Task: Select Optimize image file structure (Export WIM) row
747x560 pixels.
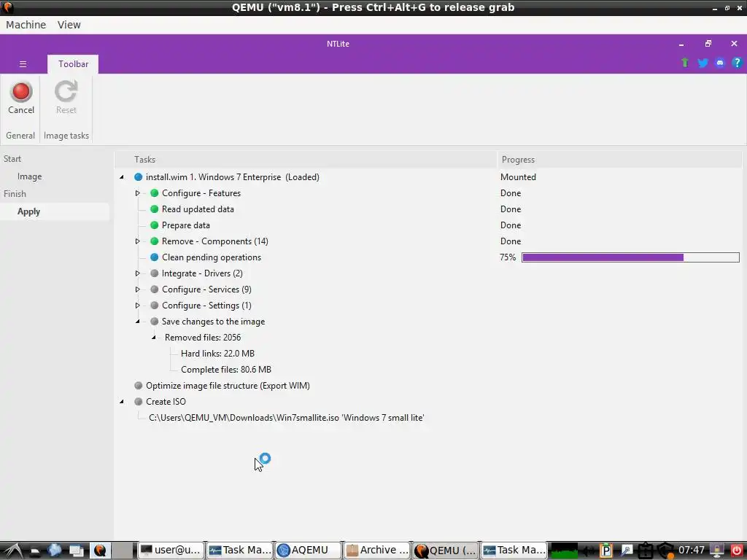Action: coord(228,386)
